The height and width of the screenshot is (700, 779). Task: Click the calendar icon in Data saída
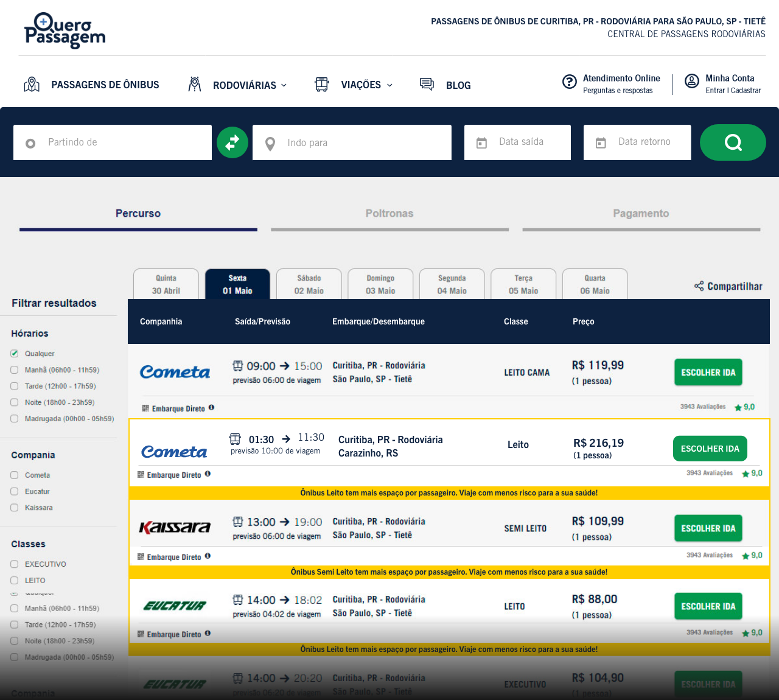tap(481, 143)
